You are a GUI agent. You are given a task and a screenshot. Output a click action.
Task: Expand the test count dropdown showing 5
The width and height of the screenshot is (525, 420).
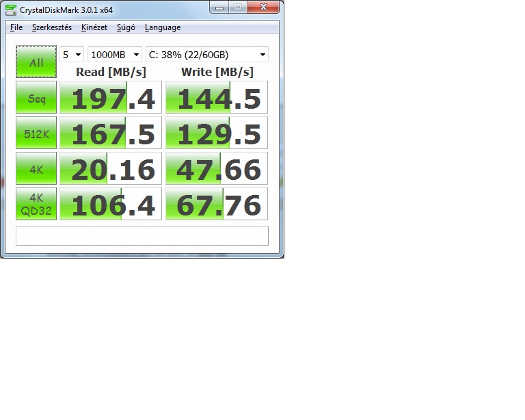(x=72, y=55)
